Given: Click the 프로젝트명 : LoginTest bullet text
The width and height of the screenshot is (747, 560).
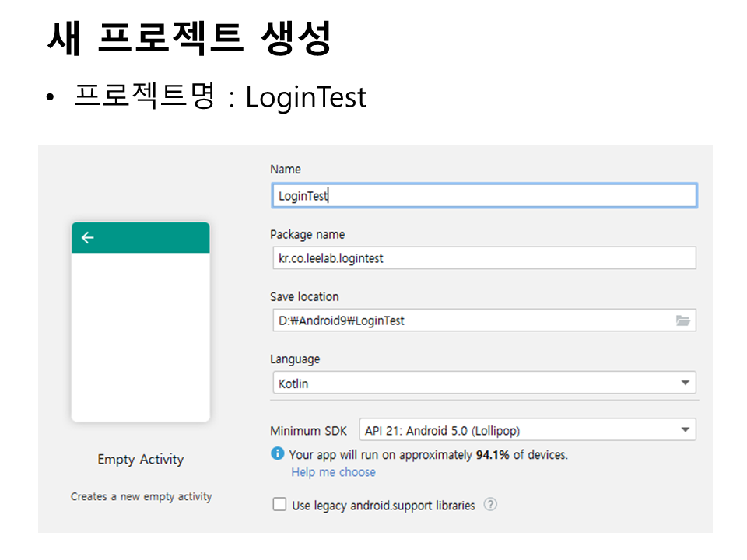Looking at the screenshot, I should 219,97.
